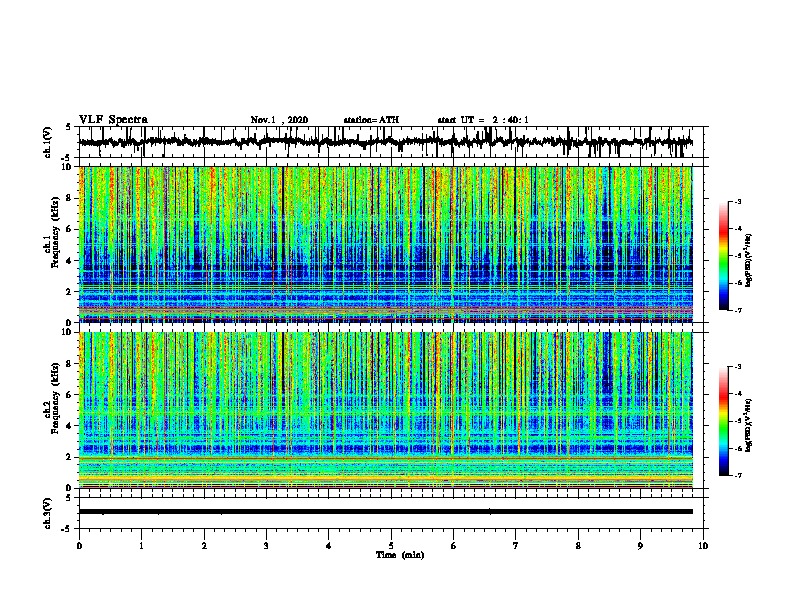Screen dimensions: 792x612
Task: Click the ch.2 "Frequency (kHz)" axis label
Action: point(55,397)
